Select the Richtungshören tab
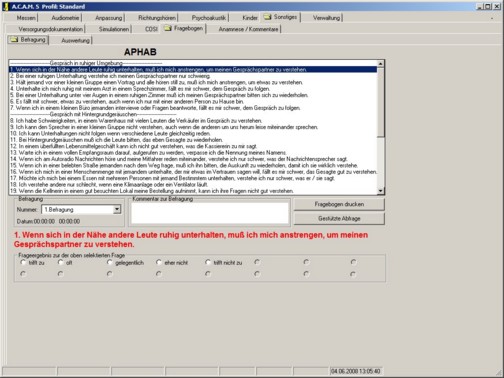 157,18
